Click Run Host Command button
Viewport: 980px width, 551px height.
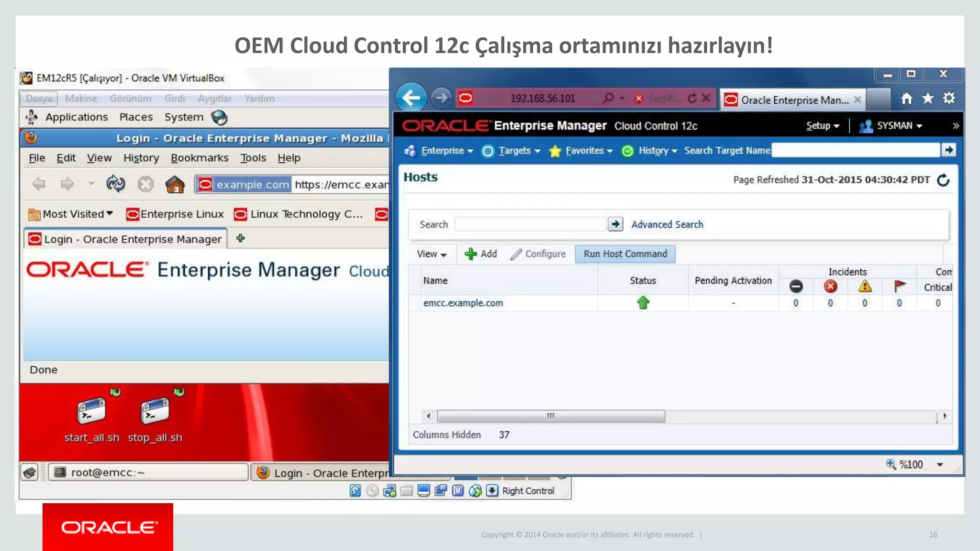625,254
